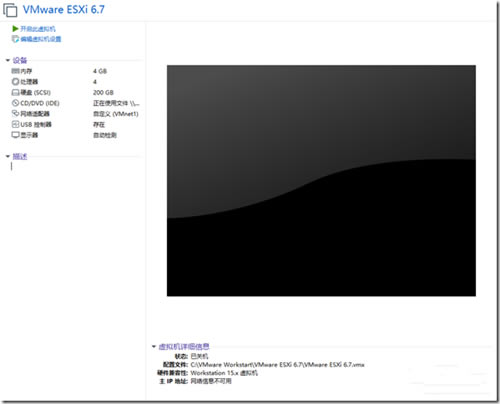Click the processor count value 4
This screenshot has height=404, width=500.
(95, 82)
